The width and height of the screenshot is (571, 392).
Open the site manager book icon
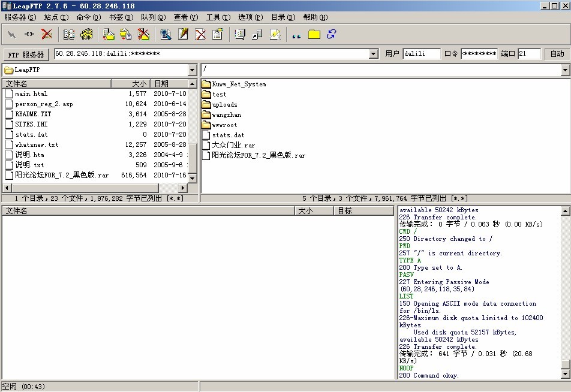[69, 34]
